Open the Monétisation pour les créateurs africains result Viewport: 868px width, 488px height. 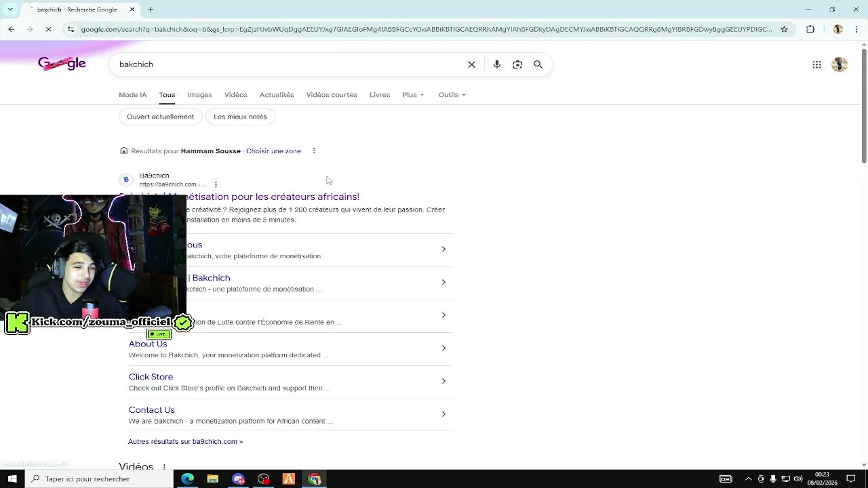pos(273,197)
